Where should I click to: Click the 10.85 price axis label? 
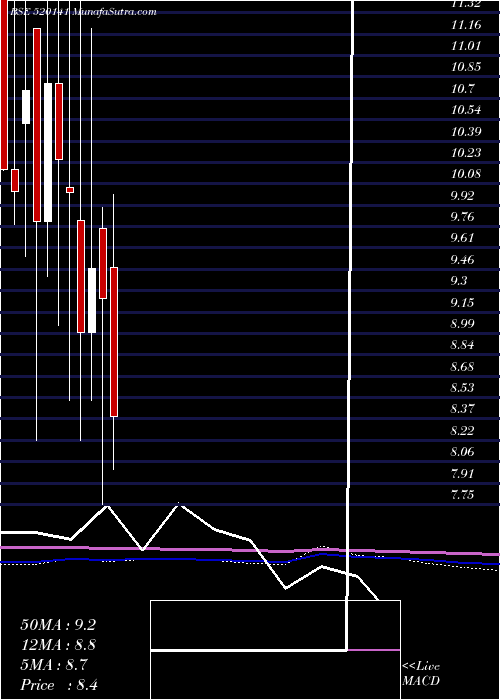click(466, 67)
